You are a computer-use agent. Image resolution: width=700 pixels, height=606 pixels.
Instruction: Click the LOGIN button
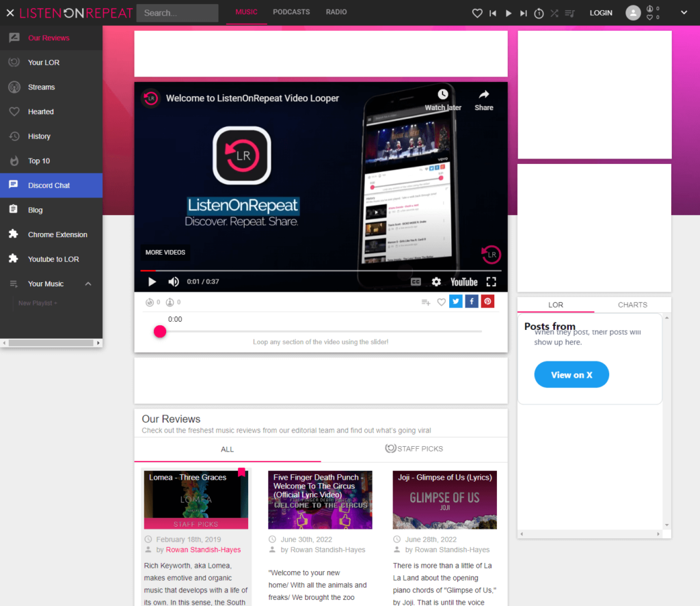click(x=601, y=13)
